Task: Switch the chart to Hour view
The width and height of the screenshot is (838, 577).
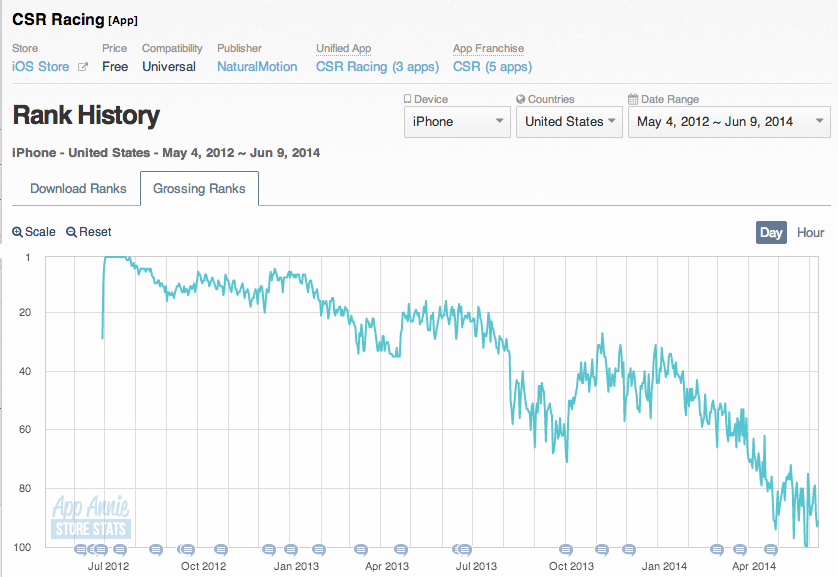Action: click(810, 232)
